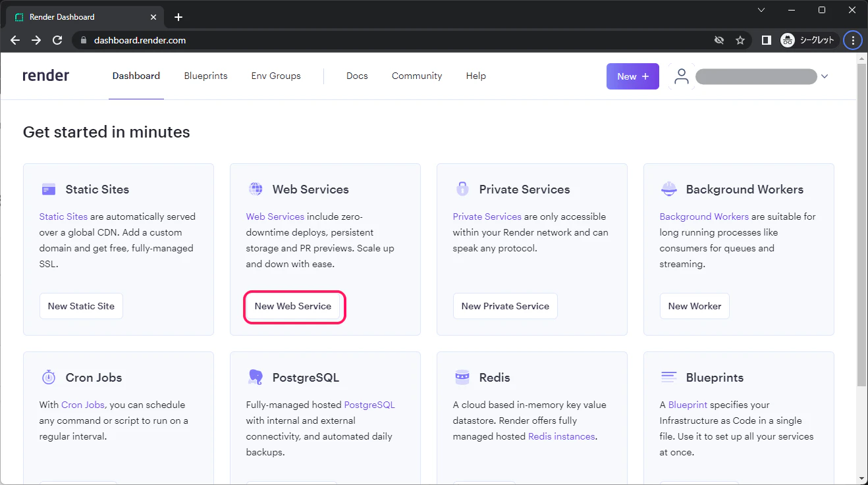
Task: Click the Web Services globe icon
Action: pos(256,190)
